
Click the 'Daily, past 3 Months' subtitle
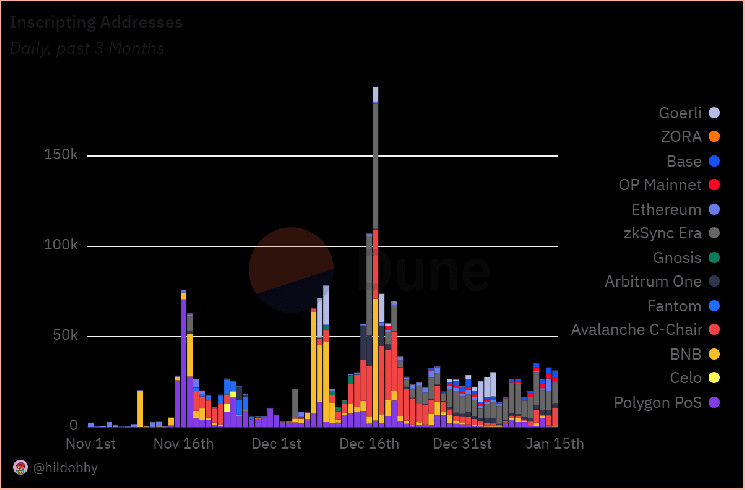click(x=87, y=48)
